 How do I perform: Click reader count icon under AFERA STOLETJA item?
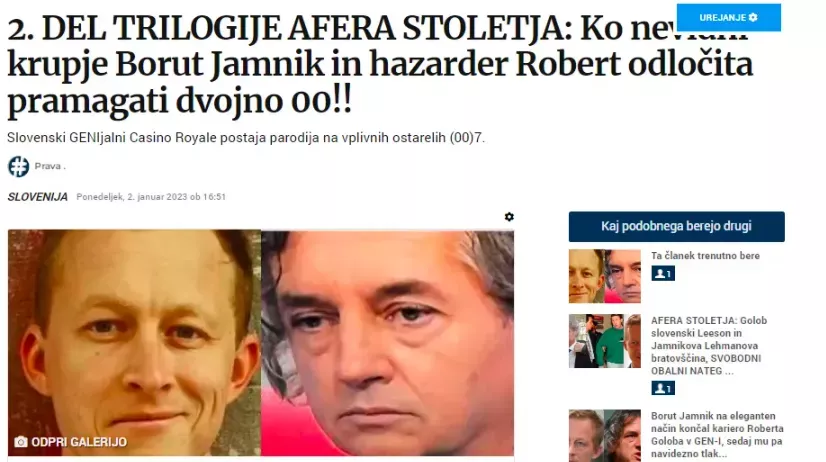pyautogui.click(x=663, y=388)
